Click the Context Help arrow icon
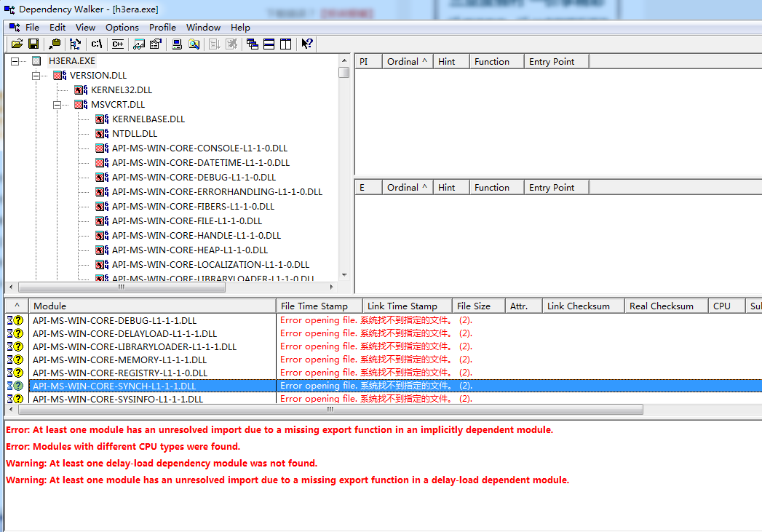The width and height of the screenshot is (762, 532). (x=306, y=44)
